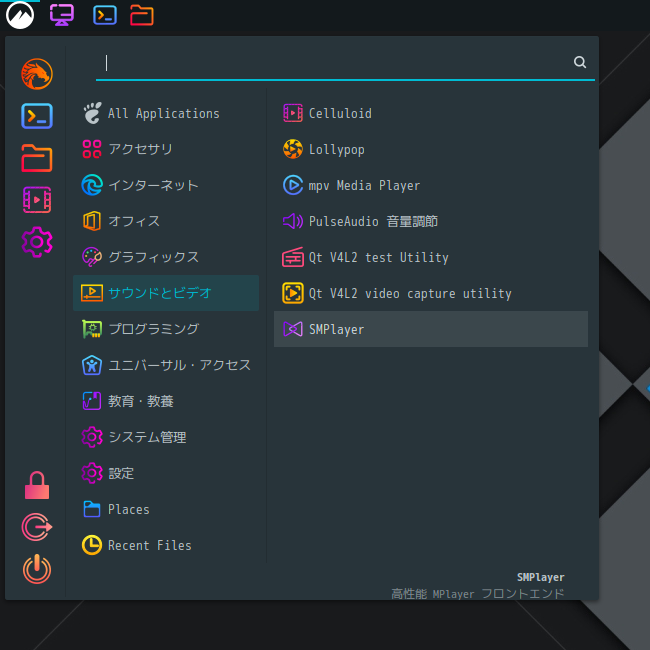Select the インターネット category
This screenshot has width=650, height=650.
[166, 185]
